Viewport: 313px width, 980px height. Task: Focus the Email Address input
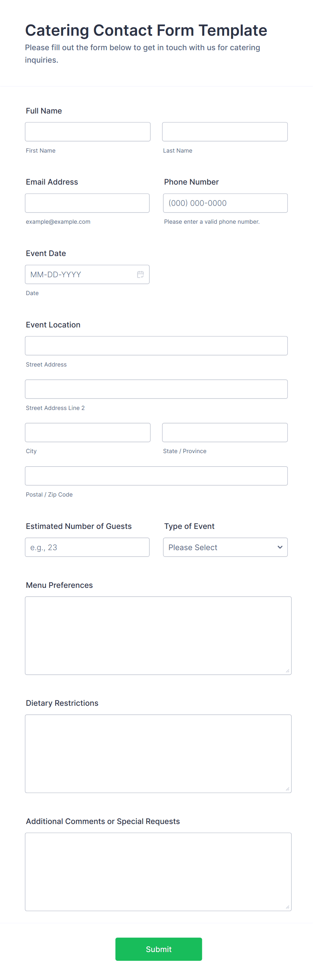[x=88, y=203]
